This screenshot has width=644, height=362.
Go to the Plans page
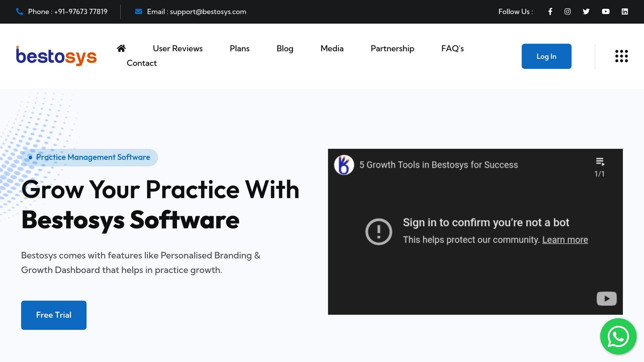[240, 48]
